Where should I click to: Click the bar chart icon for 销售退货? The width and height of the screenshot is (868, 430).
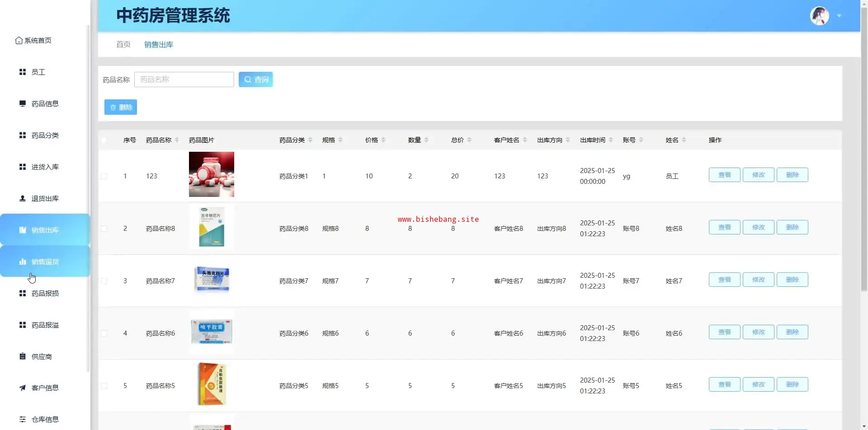click(x=23, y=262)
